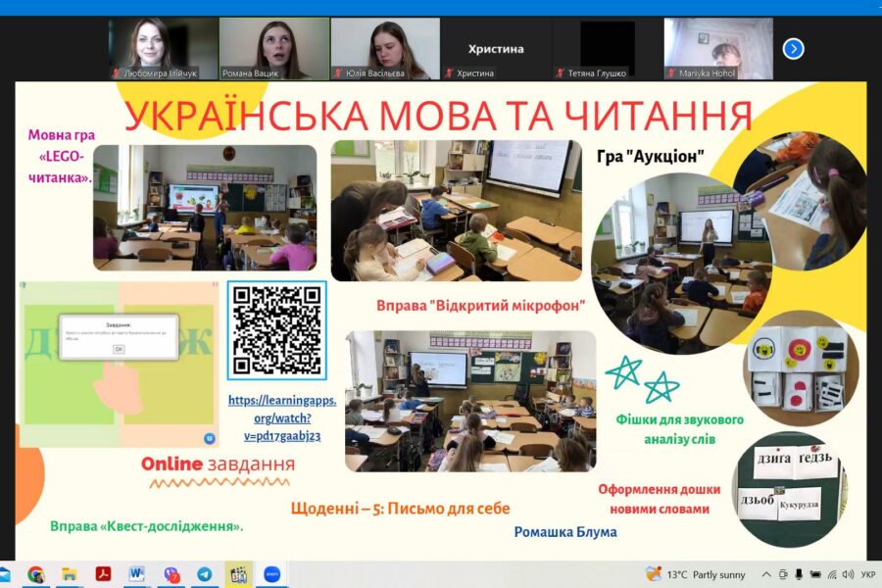
Task: Launch Adobe Acrobat from the taskbar
Action: (103, 574)
